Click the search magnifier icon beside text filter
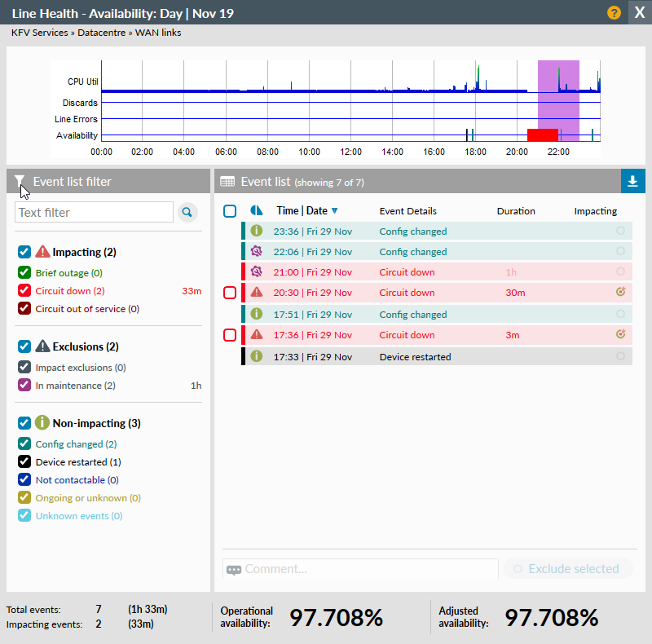Screen dimensions: 652x644 click(187, 212)
